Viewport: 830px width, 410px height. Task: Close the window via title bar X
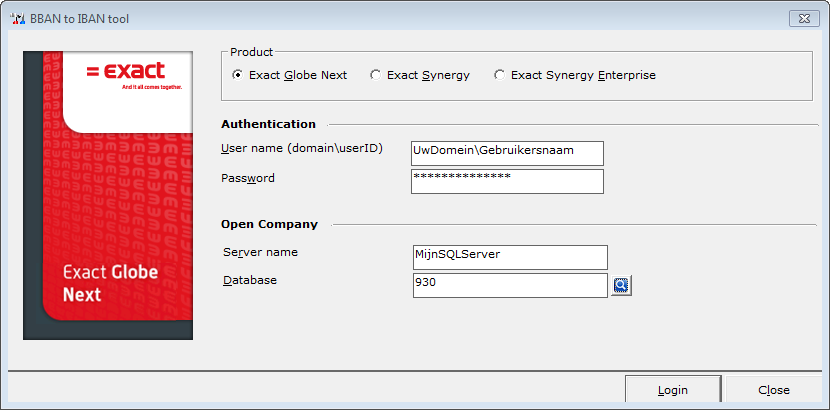pos(804,19)
